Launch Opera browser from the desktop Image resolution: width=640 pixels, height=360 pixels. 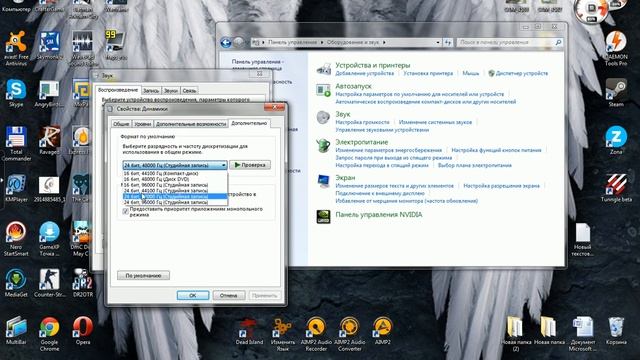coord(82,331)
